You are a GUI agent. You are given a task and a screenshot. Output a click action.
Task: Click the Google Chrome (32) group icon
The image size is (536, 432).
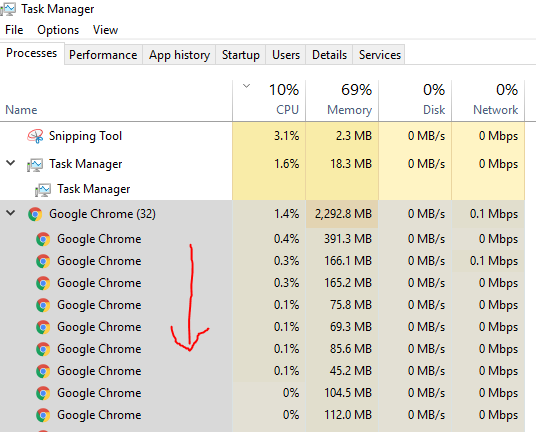35,214
